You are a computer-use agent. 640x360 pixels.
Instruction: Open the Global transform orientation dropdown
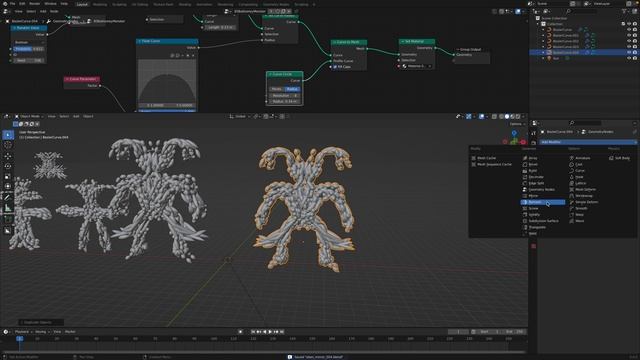tap(239, 116)
